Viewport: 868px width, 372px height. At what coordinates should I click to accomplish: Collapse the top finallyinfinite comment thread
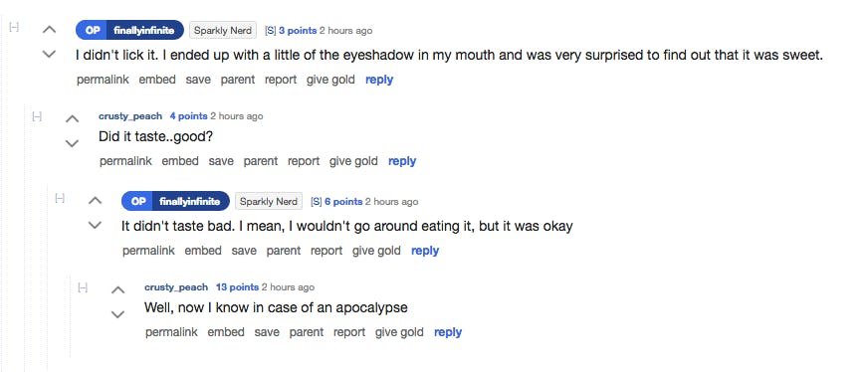coord(14,27)
